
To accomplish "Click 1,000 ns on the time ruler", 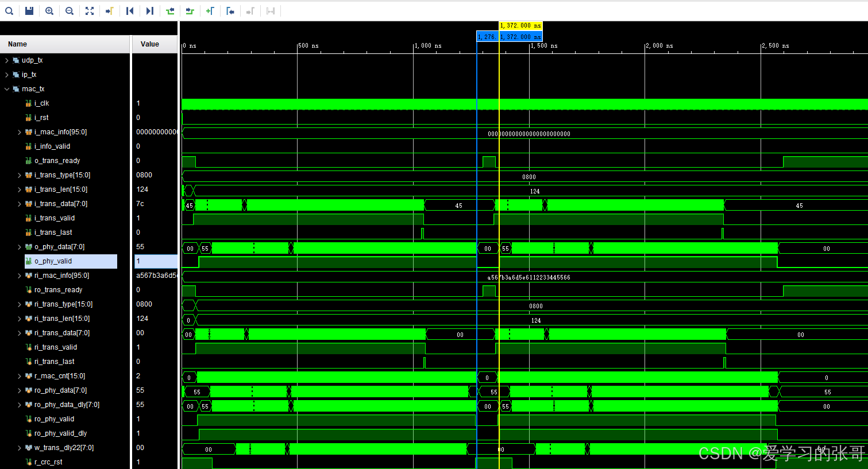I will 429,46.
